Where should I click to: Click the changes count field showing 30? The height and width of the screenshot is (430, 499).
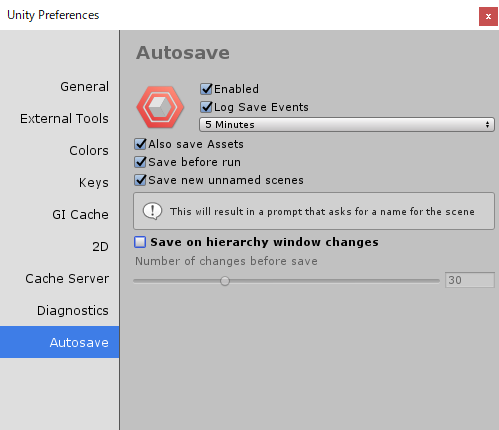pyautogui.click(x=470, y=280)
